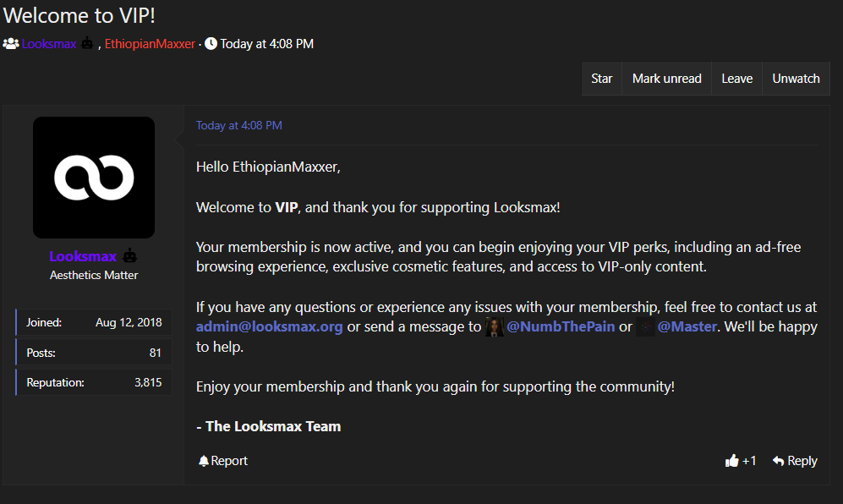The width and height of the screenshot is (843, 504).
Task: Mark the conversation as unread
Action: pyautogui.click(x=666, y=79)
